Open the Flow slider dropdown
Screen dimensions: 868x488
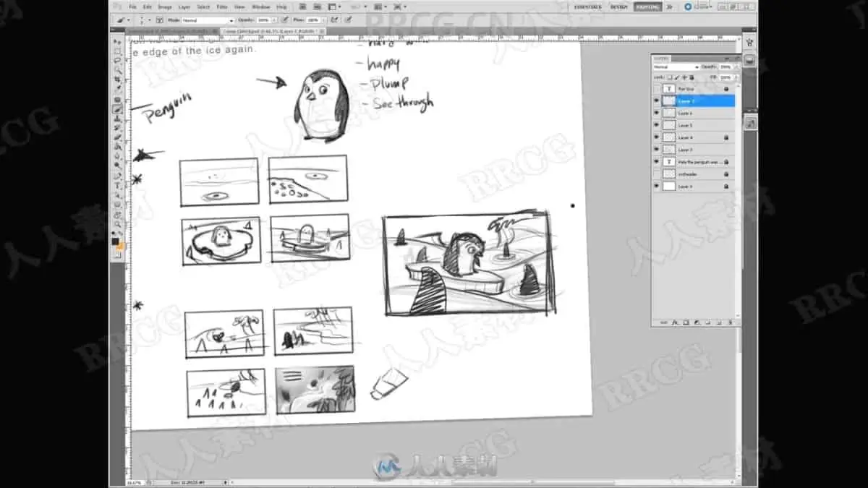pyautogui.click(x=324, y=20)
